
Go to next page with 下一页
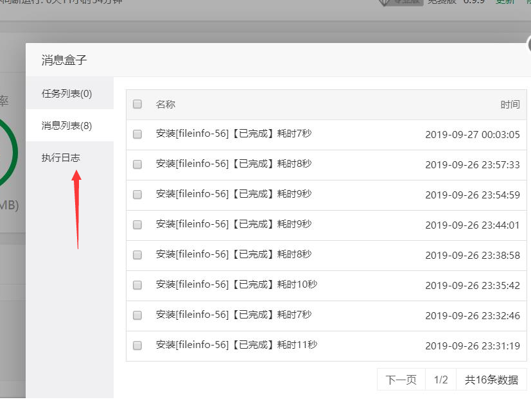401,380
